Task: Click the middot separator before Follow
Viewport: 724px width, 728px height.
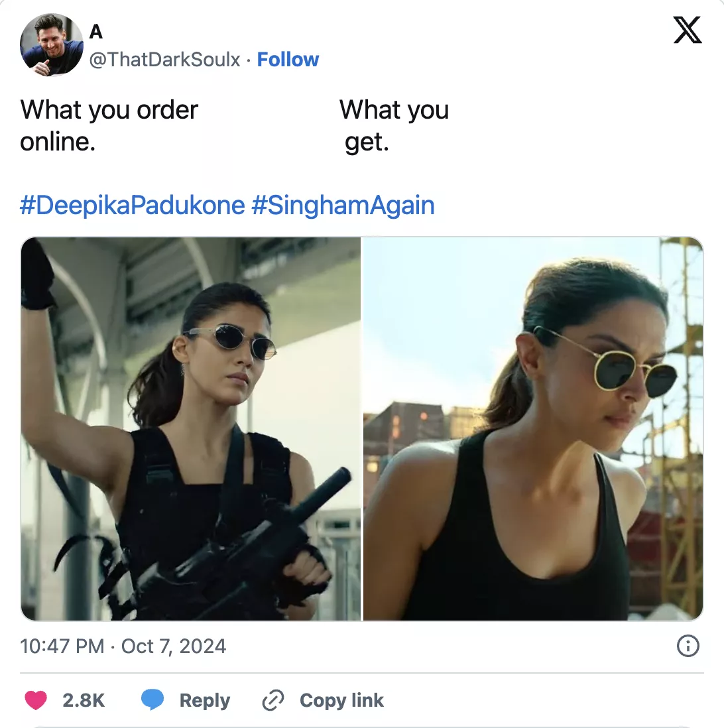Action: (248, 60)
